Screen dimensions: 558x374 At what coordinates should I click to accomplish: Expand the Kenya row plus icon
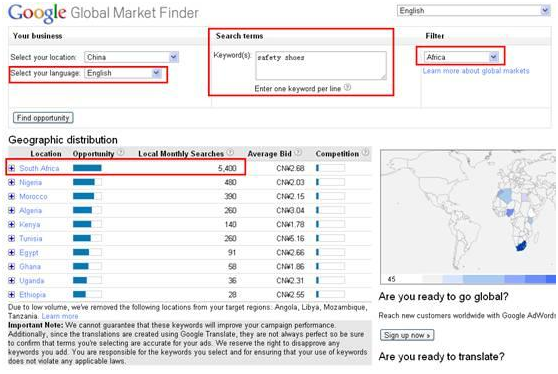(12, 224)
